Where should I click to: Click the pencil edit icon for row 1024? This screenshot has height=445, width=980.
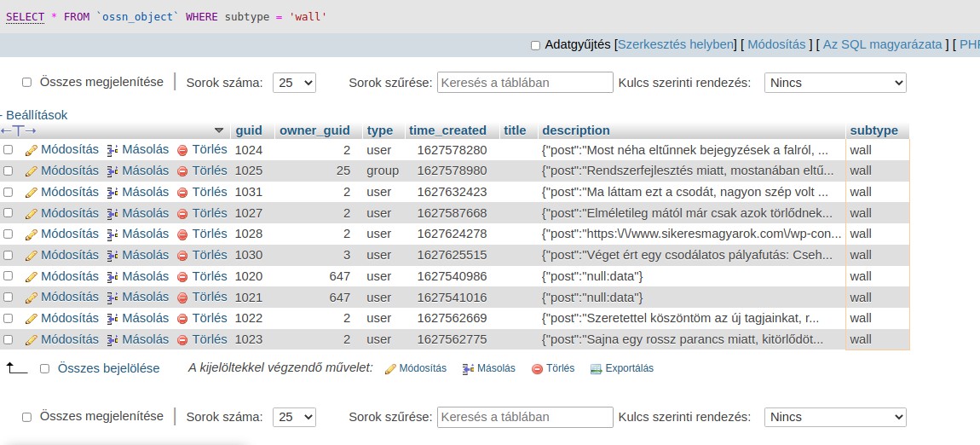click(32, 150)
